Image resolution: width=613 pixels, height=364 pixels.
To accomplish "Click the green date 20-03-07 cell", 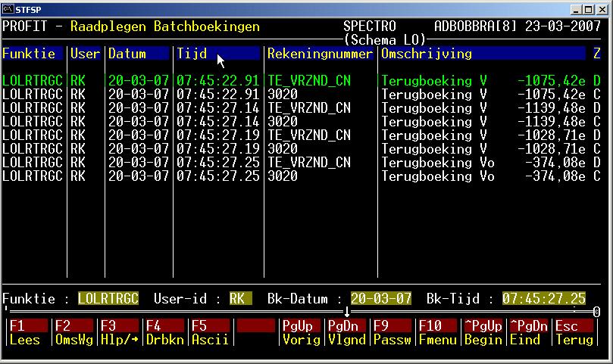I will pyautogui.click(x=139, y=81).
